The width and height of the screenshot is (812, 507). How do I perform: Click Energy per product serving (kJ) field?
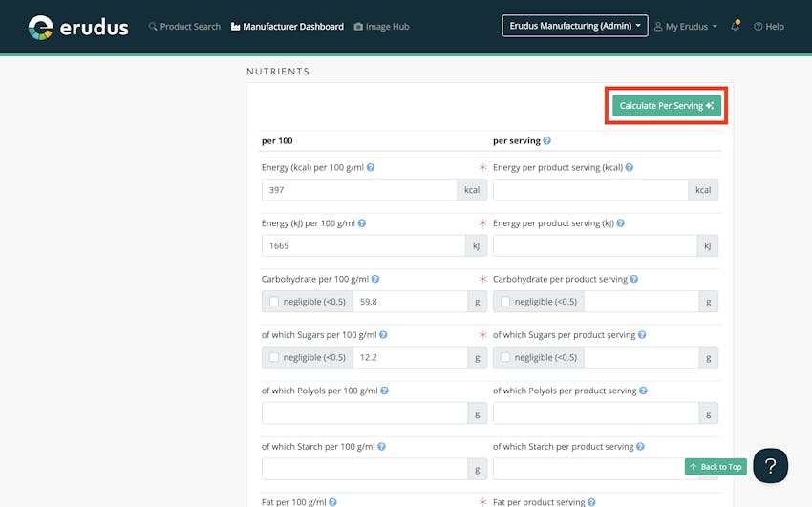pos(595,245)
